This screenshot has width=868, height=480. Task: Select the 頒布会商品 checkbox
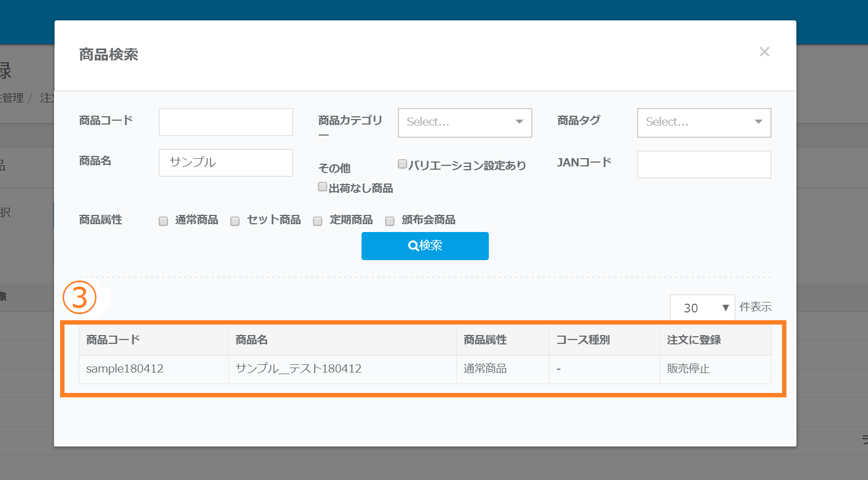pos(390,221)
